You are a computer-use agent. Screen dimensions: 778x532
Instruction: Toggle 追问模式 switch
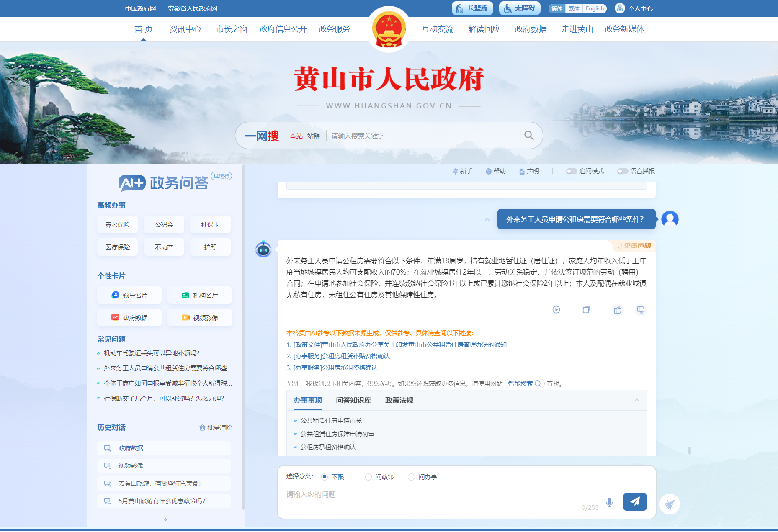pos(572,171)
